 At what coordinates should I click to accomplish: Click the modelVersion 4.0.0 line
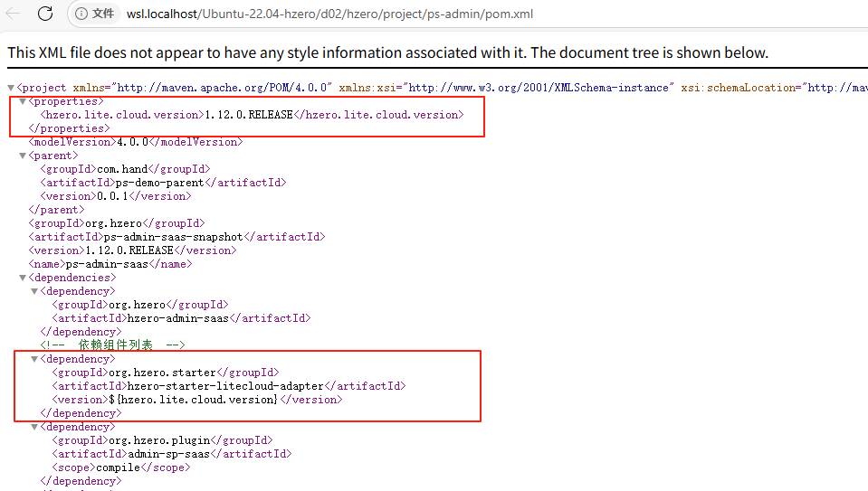click(136, 142)
